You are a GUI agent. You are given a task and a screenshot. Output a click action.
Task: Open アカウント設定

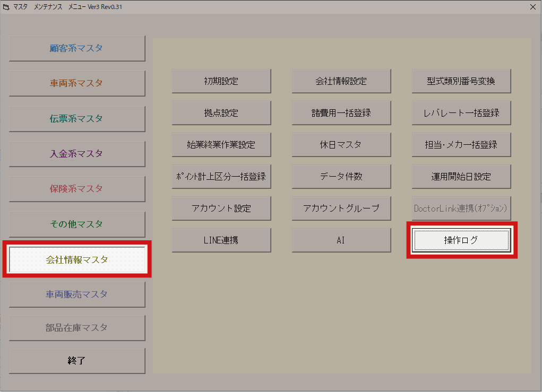pos(221,208)
